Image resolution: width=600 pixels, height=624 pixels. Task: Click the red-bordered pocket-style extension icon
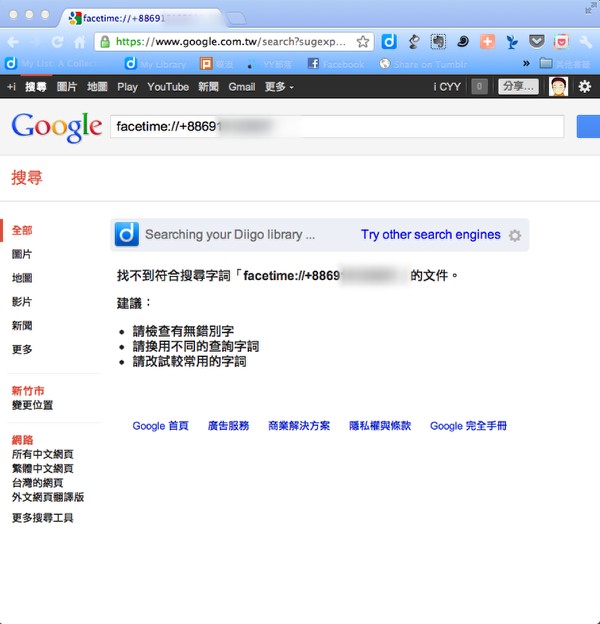[x=561, y=41]
